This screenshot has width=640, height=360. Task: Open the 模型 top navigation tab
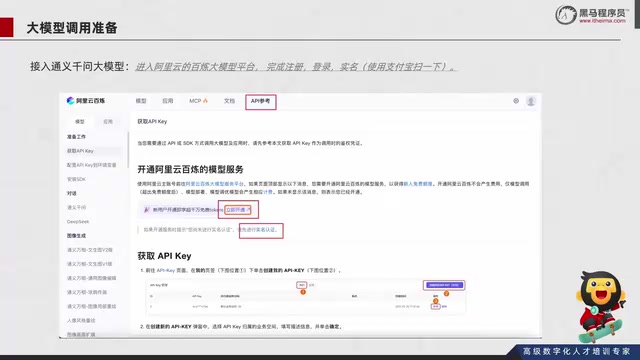click(x=141, y=101)
